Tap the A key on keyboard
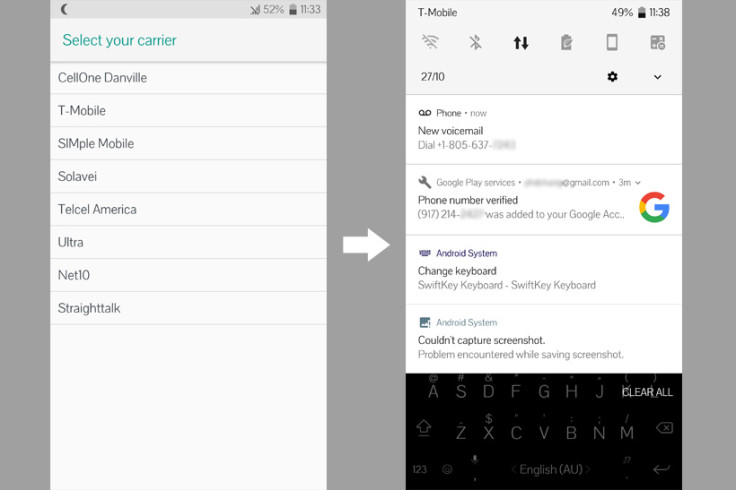736x490 pixels. (x=433, y=391)
